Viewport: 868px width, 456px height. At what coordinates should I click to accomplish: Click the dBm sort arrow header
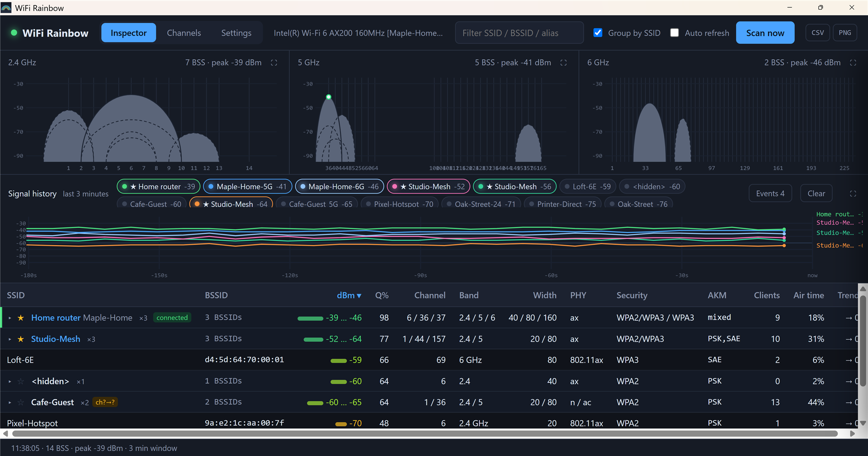349,295
